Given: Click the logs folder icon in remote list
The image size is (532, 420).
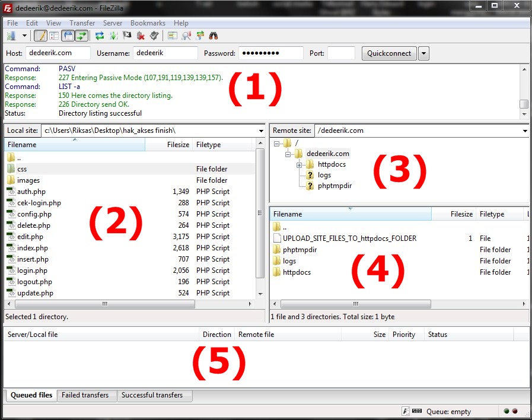Looking at the screenshot, I should point(277,260).
